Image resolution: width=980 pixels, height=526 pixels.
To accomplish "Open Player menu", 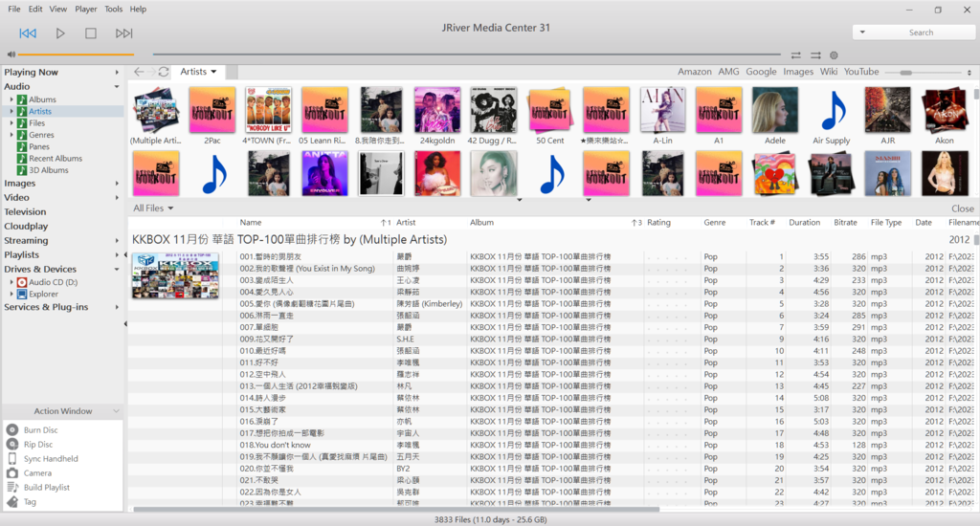I will pos(85,10).
